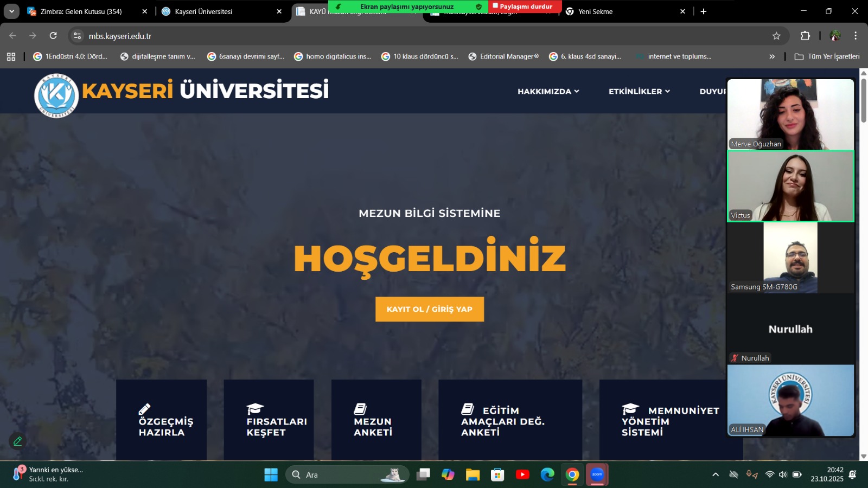The height and width of the screenshot is (488, 868).
Task: Open the Zoom app in the taskbar
Action: click(597, 474)
